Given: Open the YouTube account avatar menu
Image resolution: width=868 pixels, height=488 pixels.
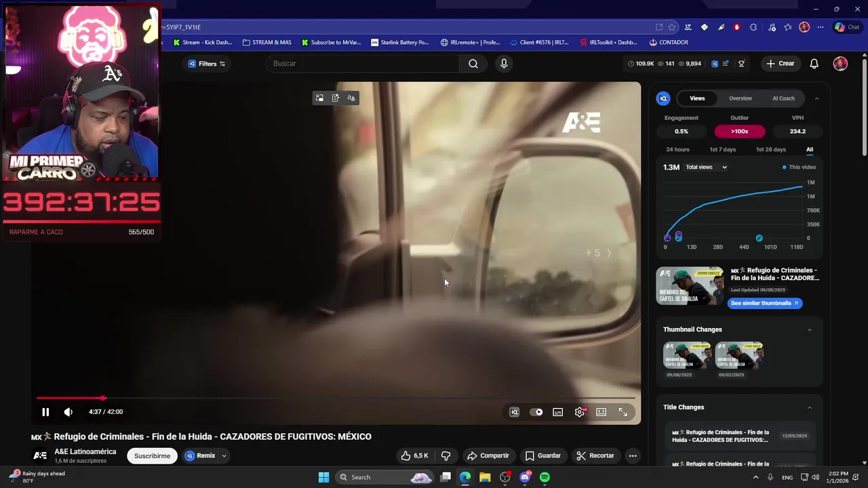Looking at the screenshot, I should (840, 64).
